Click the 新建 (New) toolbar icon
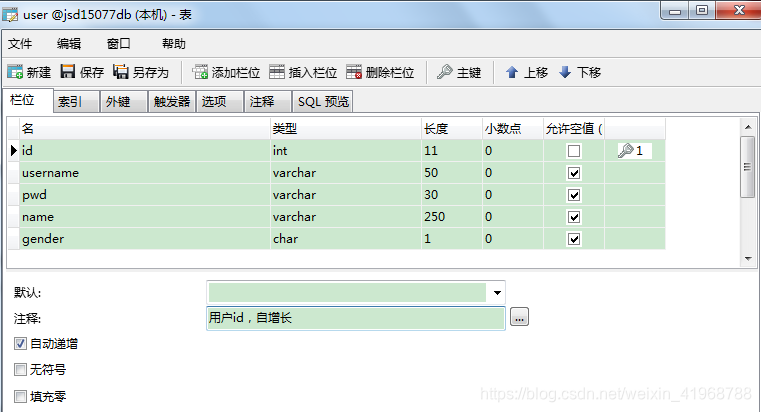This screenshot has width=761, height=412. pyautogui.click(x=15, y=72)
